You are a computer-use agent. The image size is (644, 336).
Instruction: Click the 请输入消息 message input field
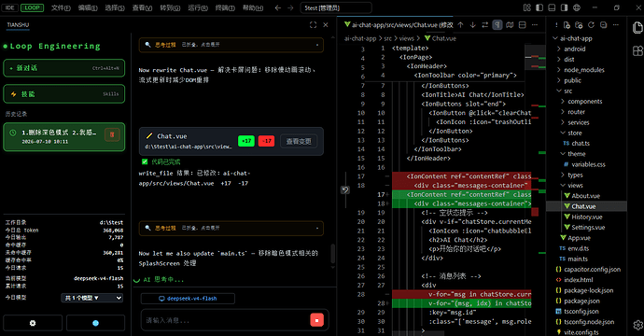(x=225, y=320)
